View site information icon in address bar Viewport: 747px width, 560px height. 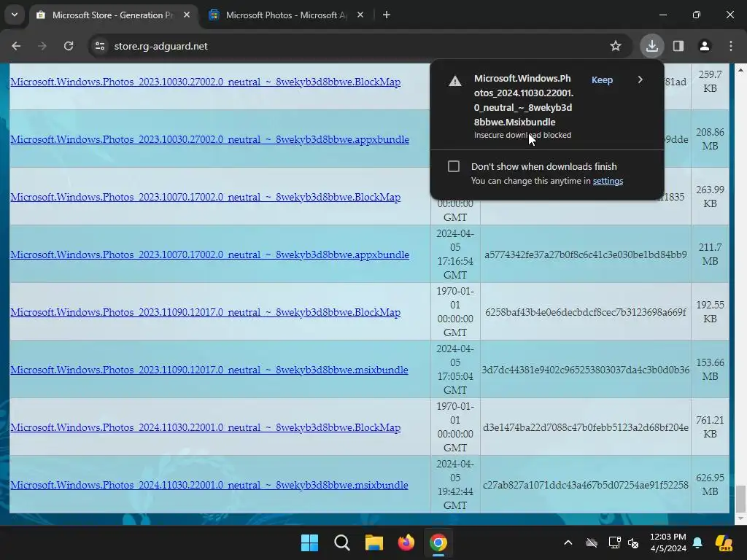click(x=100, y=46)
